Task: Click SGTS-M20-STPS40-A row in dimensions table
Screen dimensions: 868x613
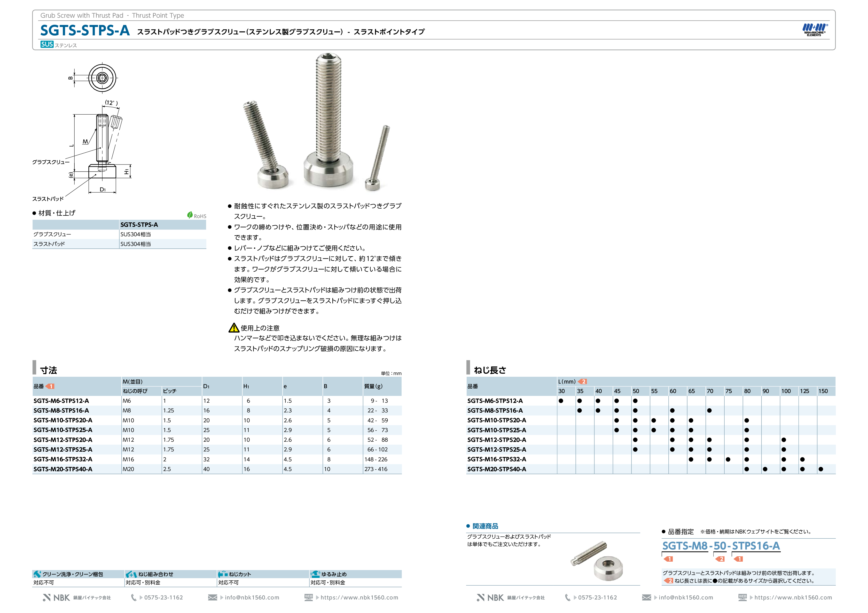Action: coord(63,469)
